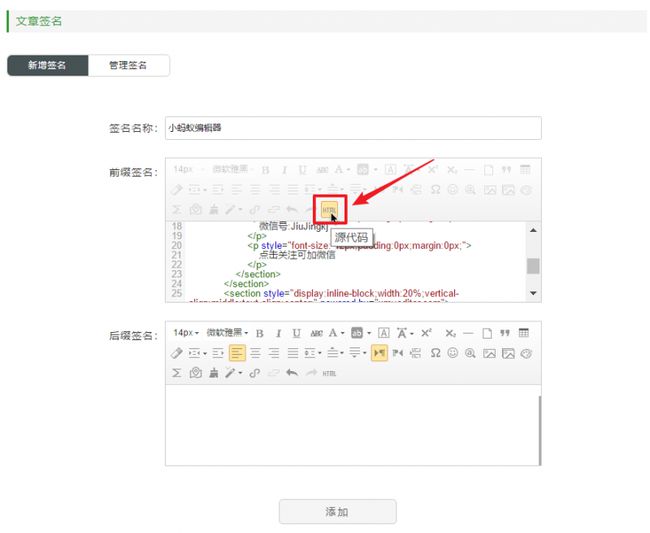The width and height of the screenshot is (650, 533).
Task: Insert horizontal rule in suffix signature editor
Action: pyautogui.click(x=468, y=333)
